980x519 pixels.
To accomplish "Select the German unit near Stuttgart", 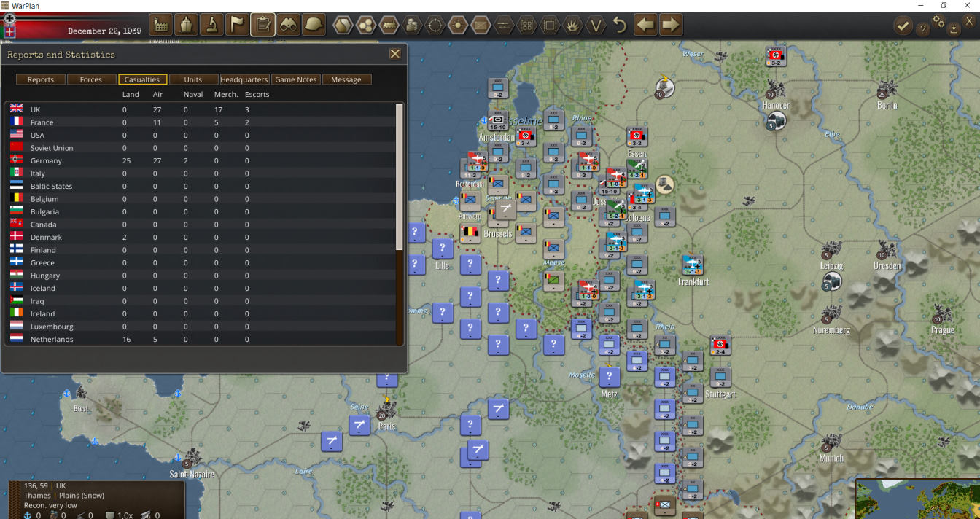I will point(720,346).
